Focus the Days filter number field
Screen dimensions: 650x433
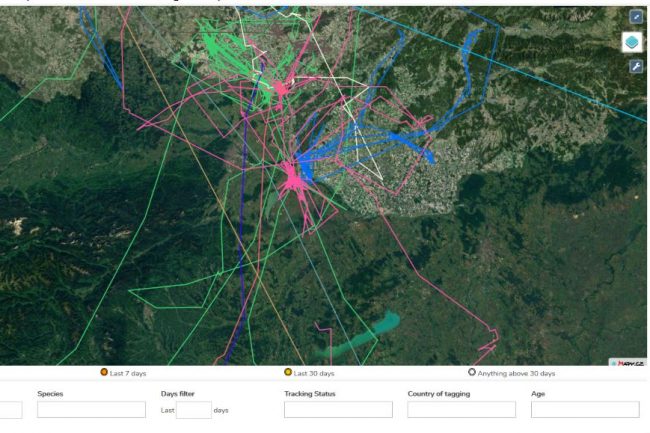pyautogui.click(x=193, y=410)
